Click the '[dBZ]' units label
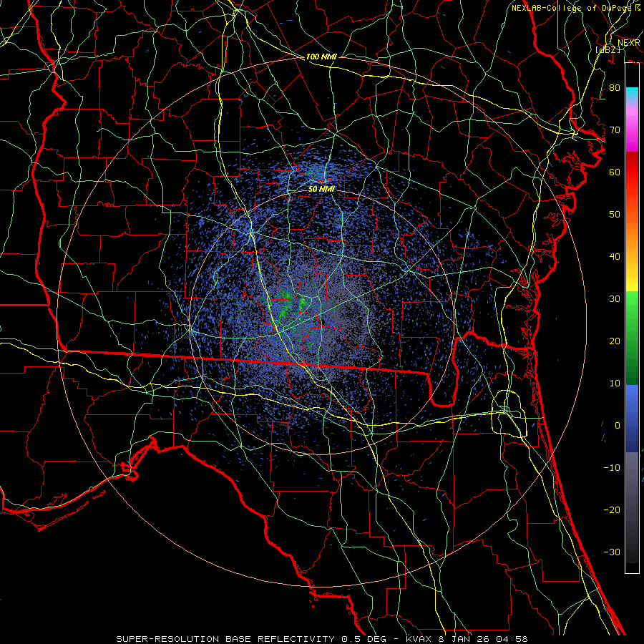Image resolution: width=644 pixels, height=644 pixels. pyautogui.click(x=608, y=49)
